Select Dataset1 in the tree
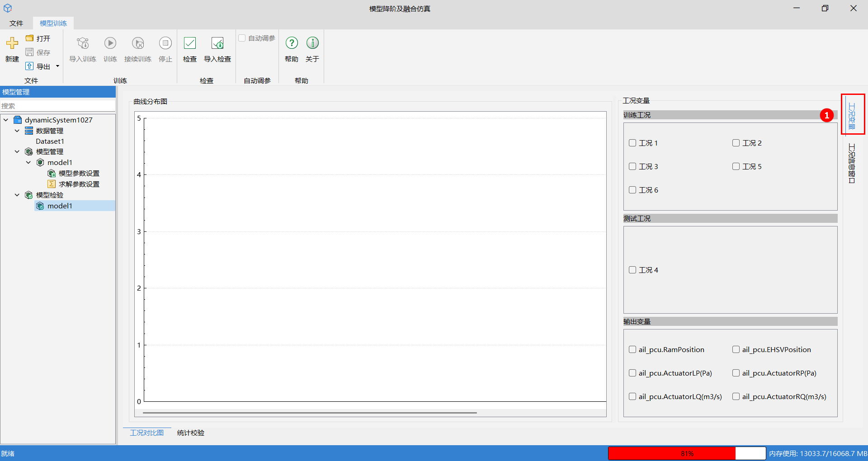The width and height of the screenshot is (868, 461). click(50, 141)
